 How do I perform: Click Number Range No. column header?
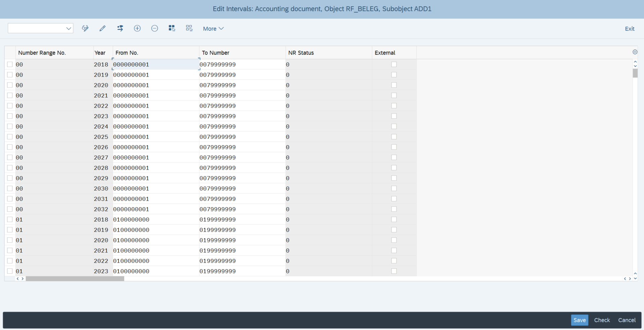point(54,53)
